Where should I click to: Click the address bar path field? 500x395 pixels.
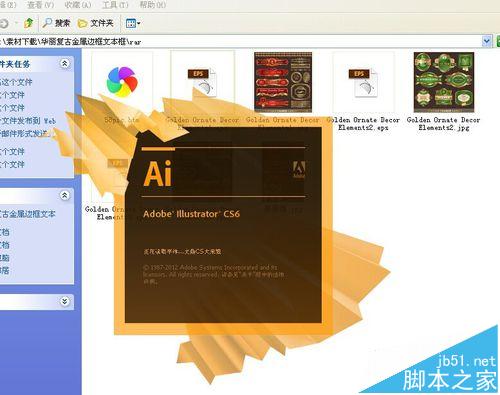tap(240, 41)
